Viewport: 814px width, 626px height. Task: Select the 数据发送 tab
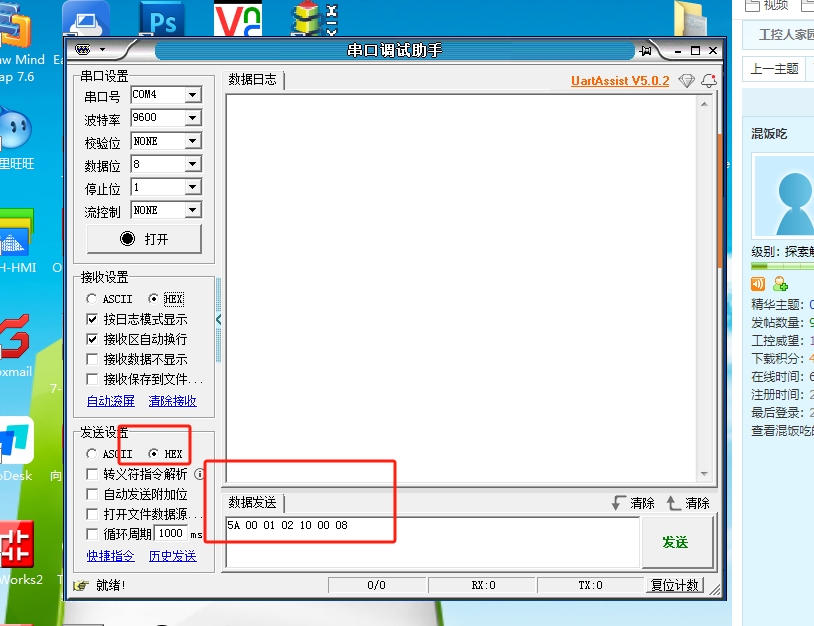[253, 502]
